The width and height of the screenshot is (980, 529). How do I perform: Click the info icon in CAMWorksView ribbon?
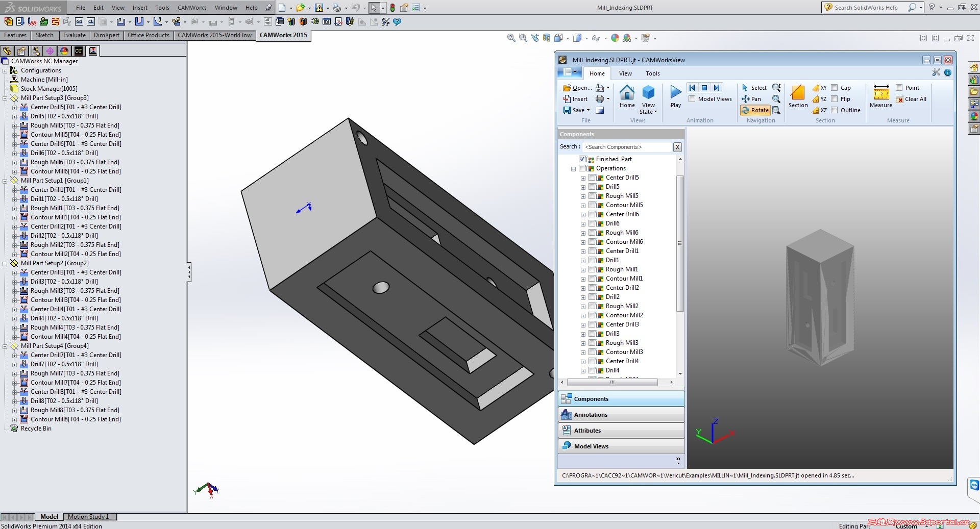tap(948, 72)
